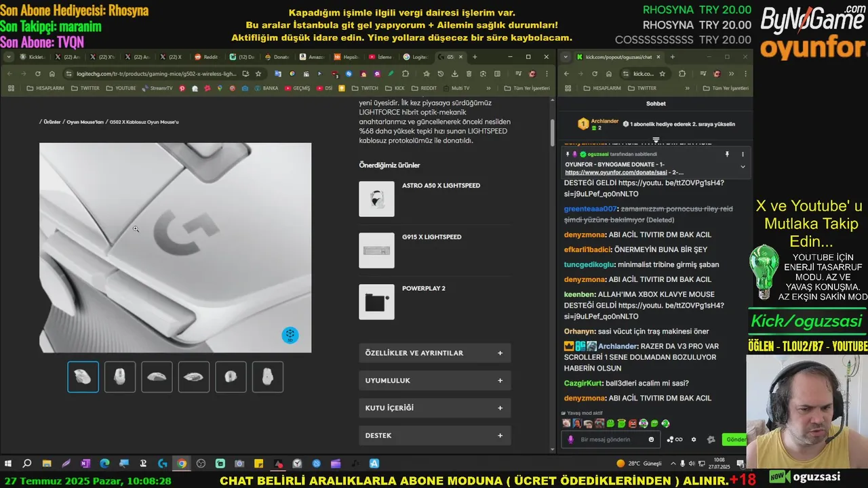Open extensions puzzle icon in Logitech window
This screenshot has height=488, width=868.
406,73
